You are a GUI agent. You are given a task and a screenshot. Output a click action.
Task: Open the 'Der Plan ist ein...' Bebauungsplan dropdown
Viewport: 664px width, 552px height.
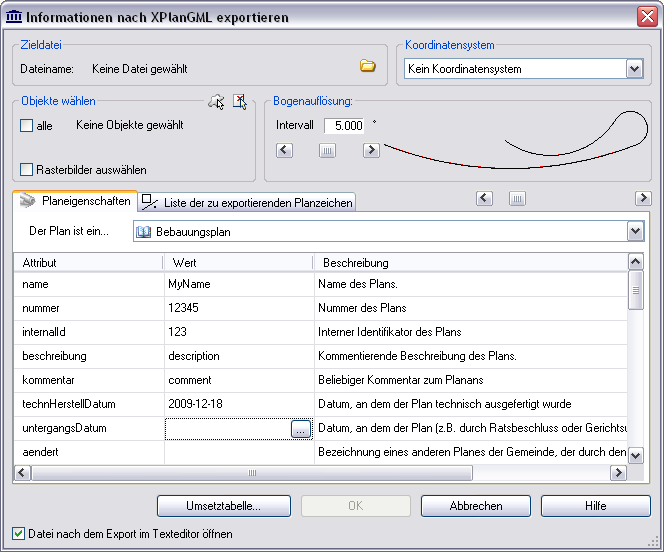(x=635, y=232)
